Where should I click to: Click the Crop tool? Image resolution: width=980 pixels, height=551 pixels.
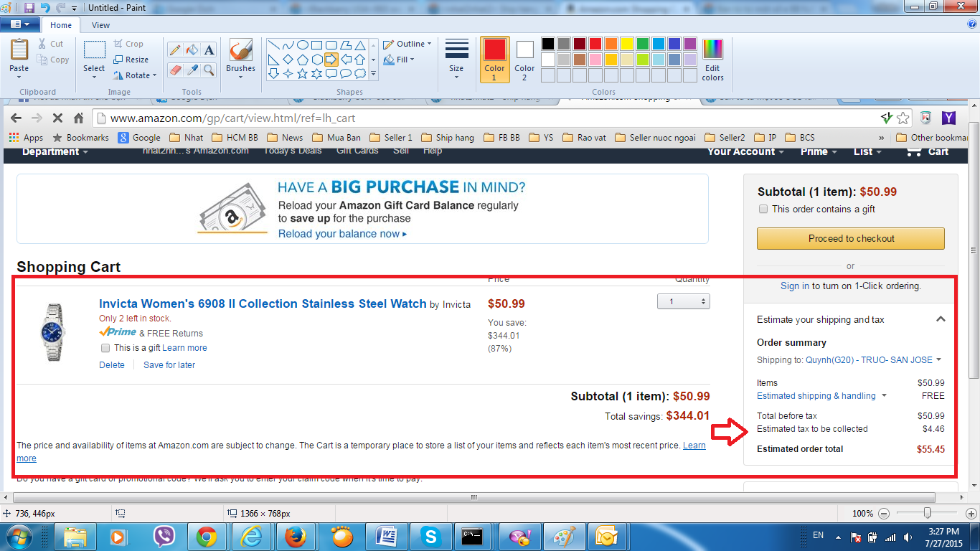[128, 44]
